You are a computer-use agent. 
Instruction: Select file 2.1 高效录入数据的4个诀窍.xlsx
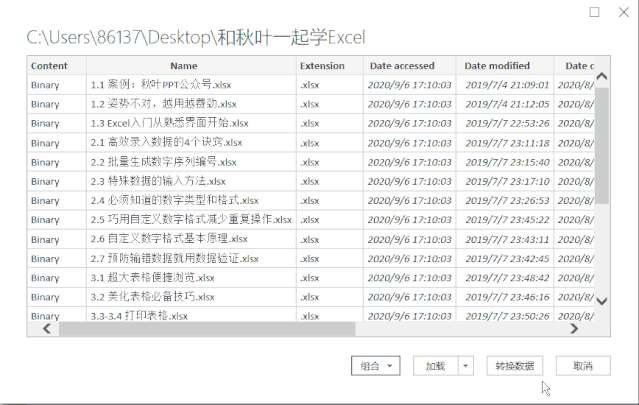tap(166, 143)
